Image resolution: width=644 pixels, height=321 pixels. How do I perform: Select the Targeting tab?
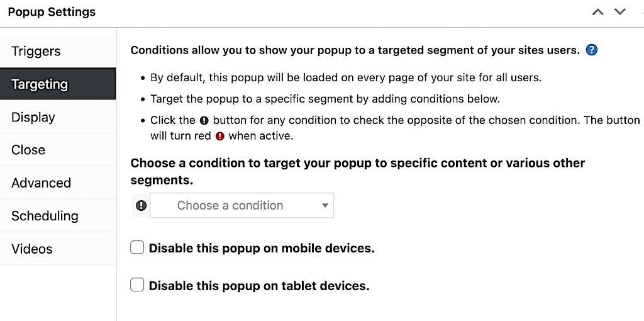[58, 84]
